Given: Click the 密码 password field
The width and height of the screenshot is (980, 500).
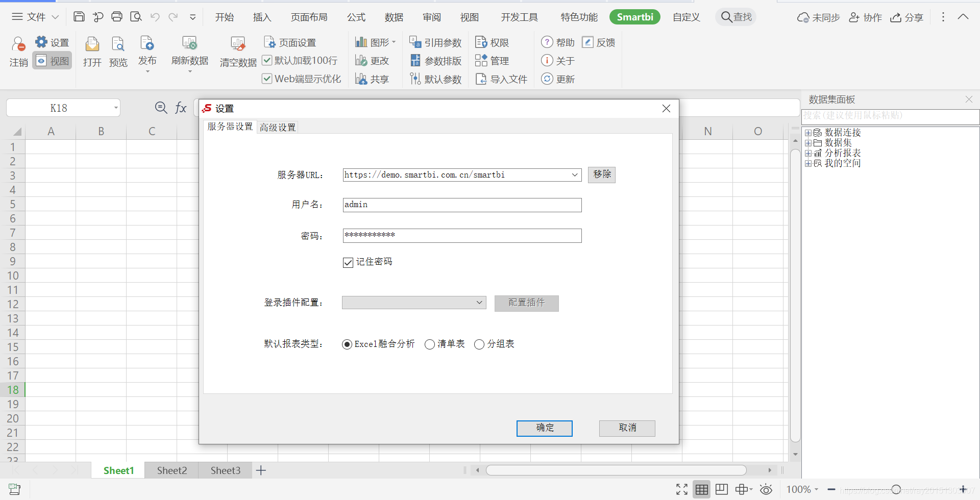Looking at the screenshot, I should pyautogui.click(x=462, y=236).
